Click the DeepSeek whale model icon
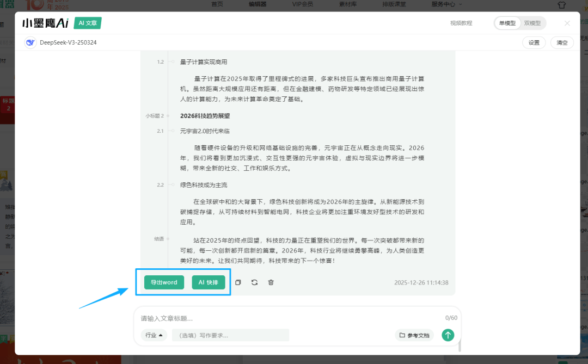Screen dimensions: 588x364 pos(30,42)
